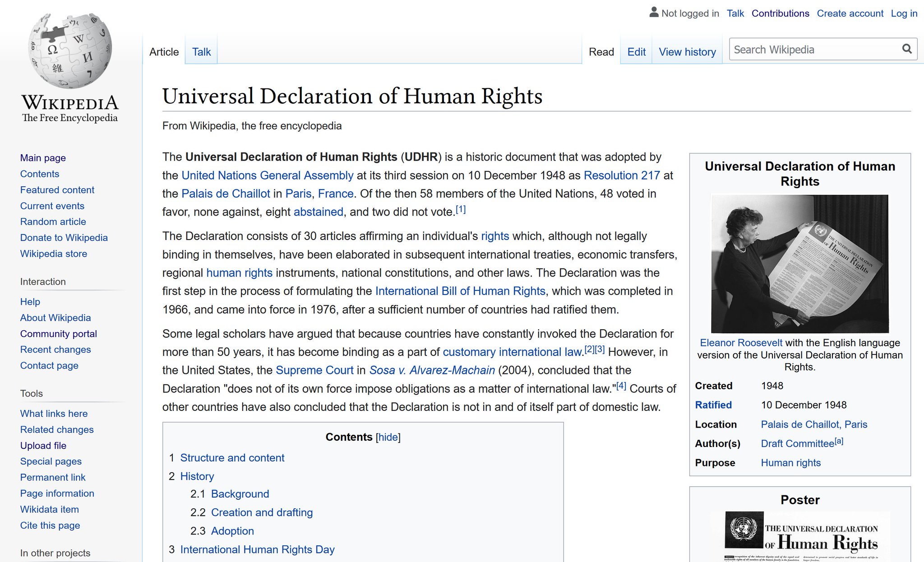Open the Eleanor Roosevelt photo thumbnail

point(799,263)
